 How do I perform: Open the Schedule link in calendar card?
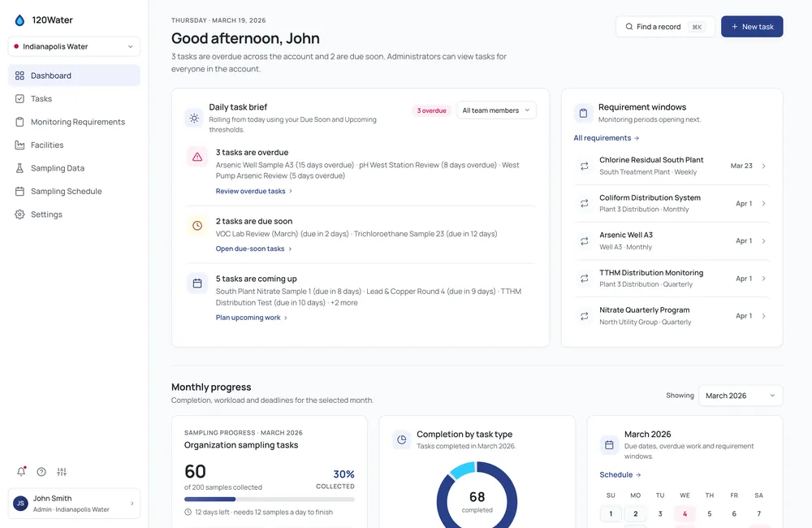(620, 474)
